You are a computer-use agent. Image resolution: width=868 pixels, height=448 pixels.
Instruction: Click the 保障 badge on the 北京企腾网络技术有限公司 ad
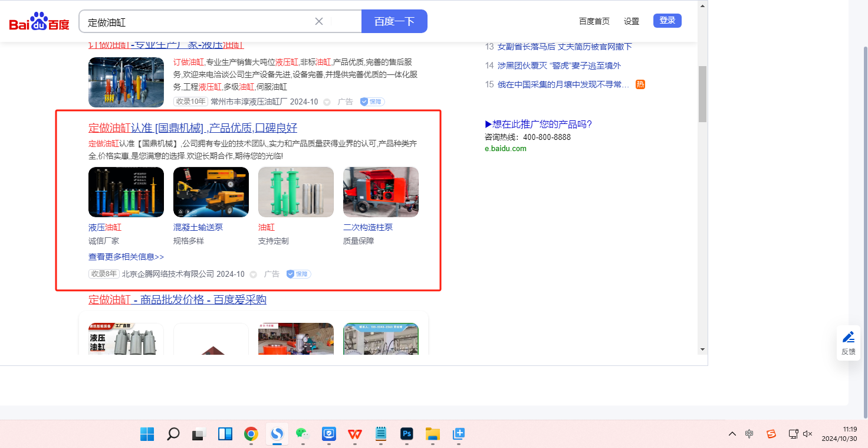click(298, 274)
